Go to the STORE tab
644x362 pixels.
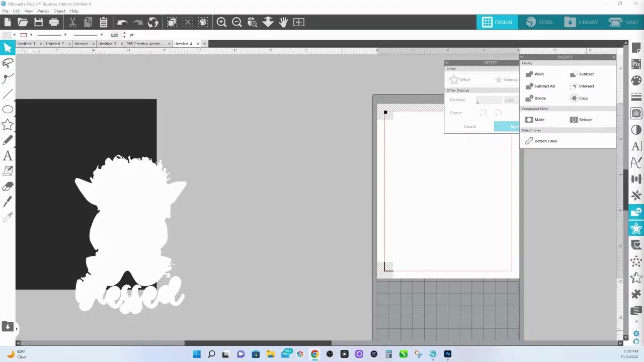539,22
